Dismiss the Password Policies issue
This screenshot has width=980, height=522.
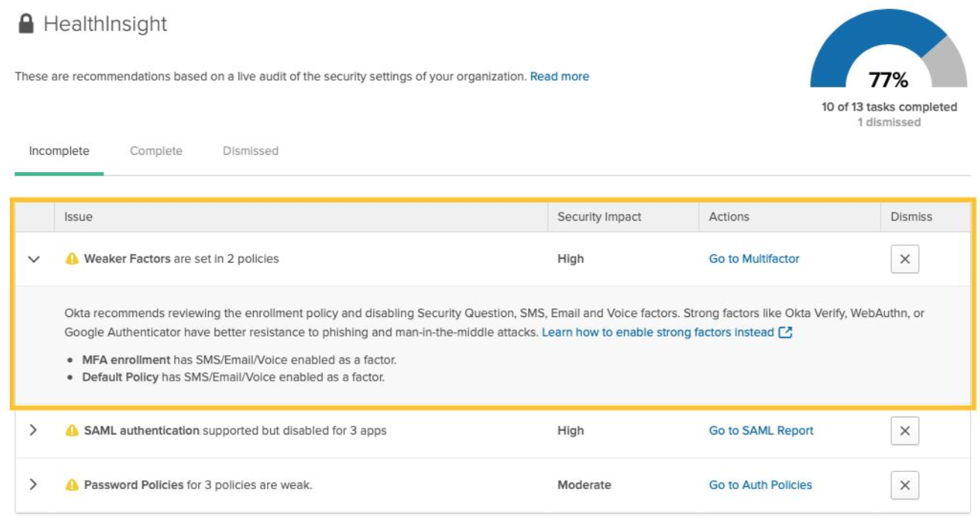pos(904,485)
